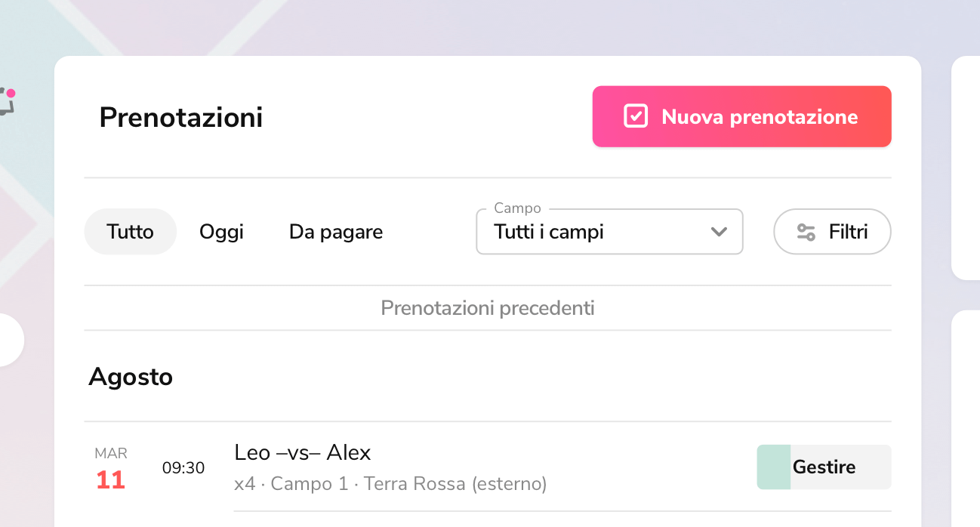The height and width of the screenshot is (527, 980).
Task: Click the white circular button on left edge
Action: pos(8,341)
